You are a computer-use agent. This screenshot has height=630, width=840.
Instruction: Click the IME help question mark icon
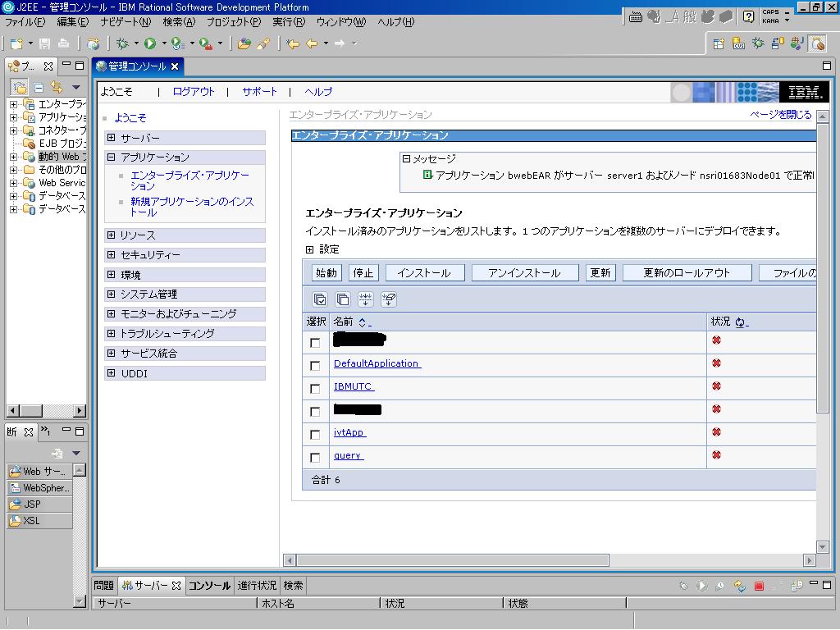click(749, 16)
